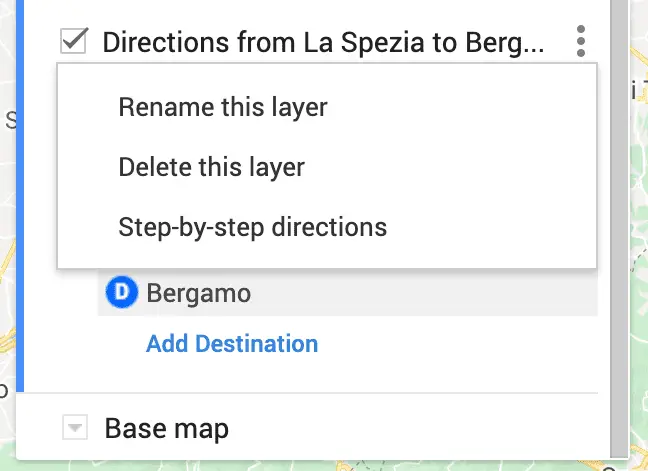Select Delete this layer from menu
648x471 pixels.
point(212,167)
